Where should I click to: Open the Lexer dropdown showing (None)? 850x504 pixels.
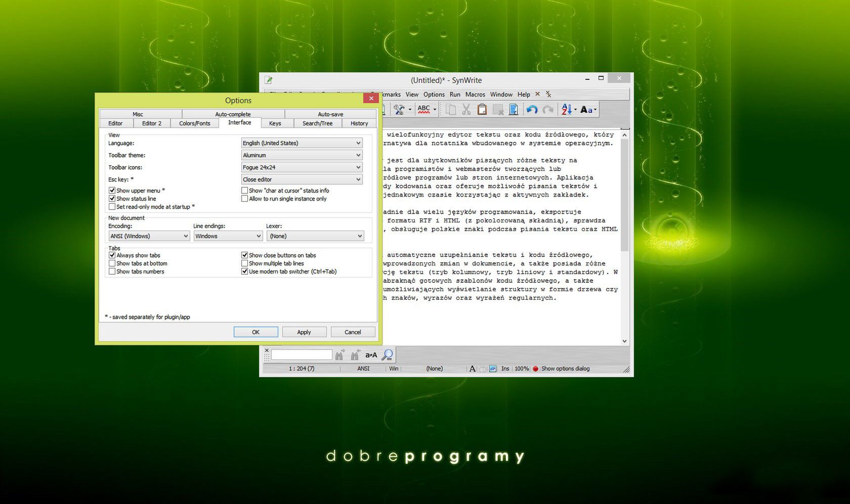point(315,236)
